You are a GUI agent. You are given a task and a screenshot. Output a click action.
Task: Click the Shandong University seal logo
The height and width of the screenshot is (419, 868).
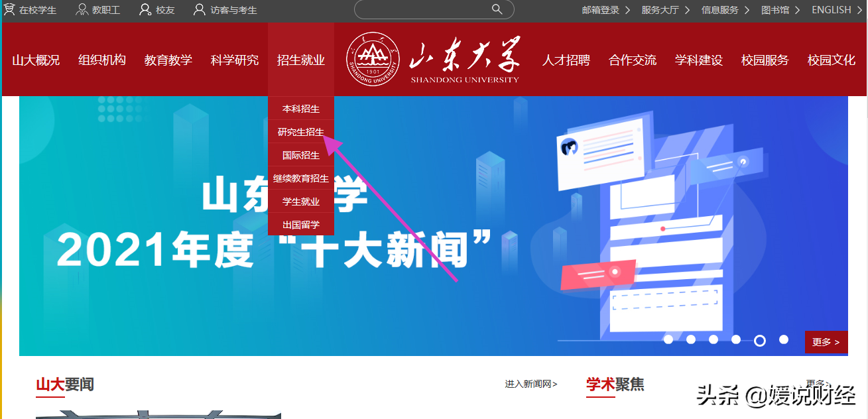(x=373, y=59)
